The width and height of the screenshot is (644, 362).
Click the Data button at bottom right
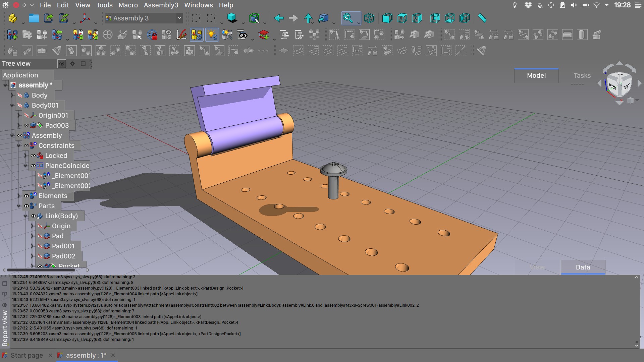pyautogui.click(x=583, y=267)
